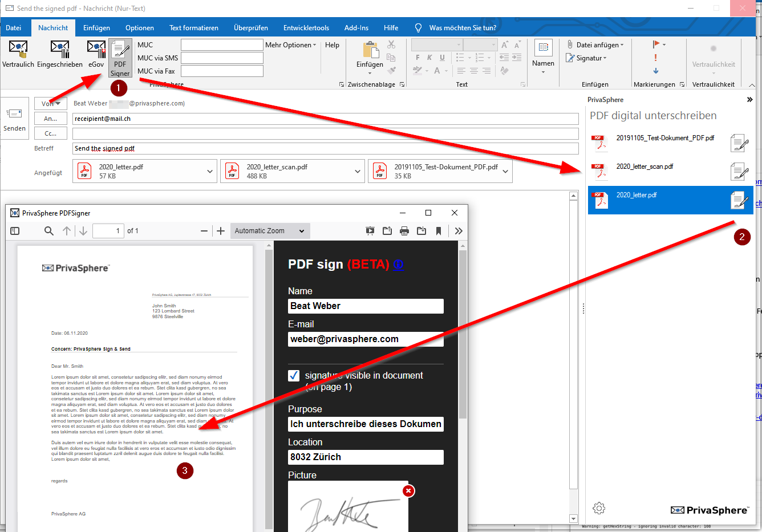762x532 pixels.
Task: Open Entwicklertools ribbon tab
Action: [306, 27]
